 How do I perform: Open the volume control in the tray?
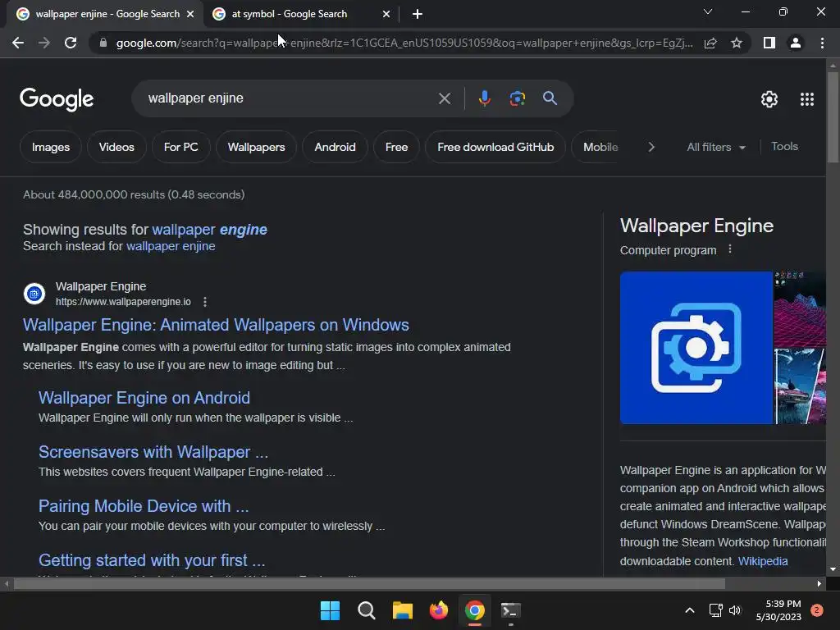click(x=735, y=610)
